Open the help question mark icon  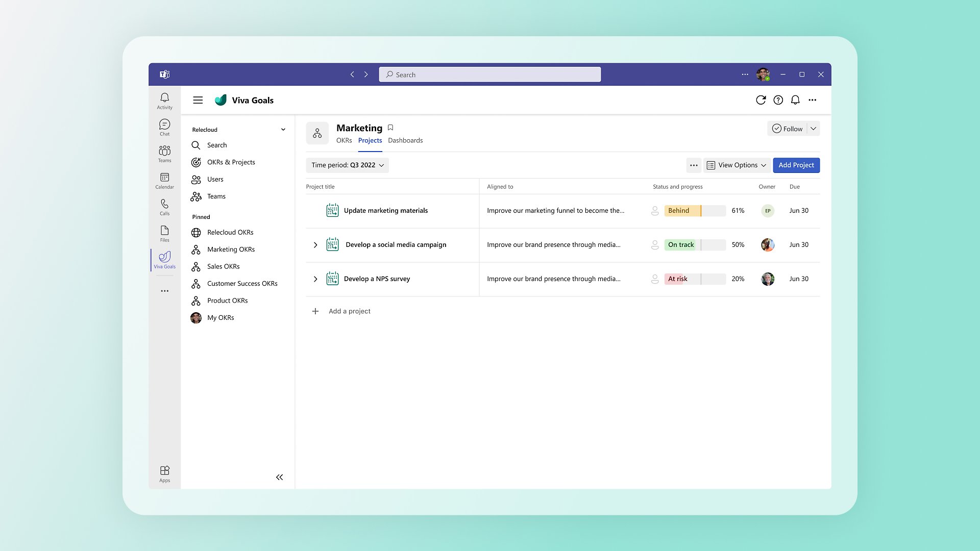778,100
